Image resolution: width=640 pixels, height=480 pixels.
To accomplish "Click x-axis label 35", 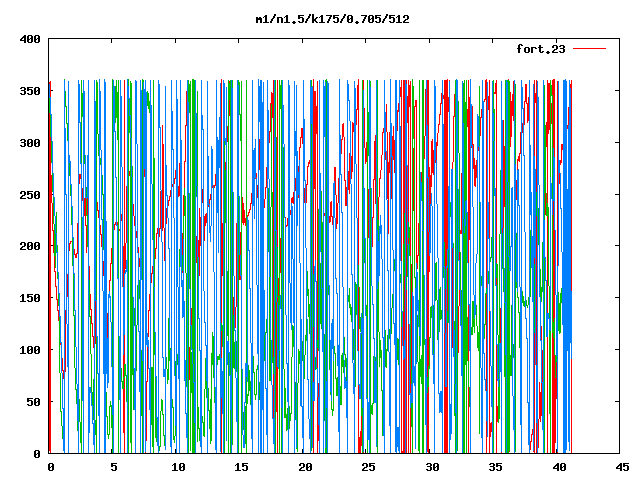I will coord(496,467).
